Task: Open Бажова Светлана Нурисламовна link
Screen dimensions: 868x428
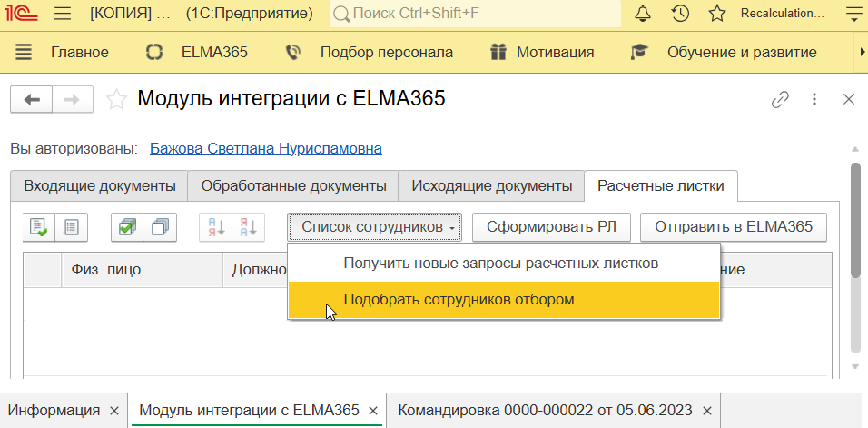Action: click(266, 149)
